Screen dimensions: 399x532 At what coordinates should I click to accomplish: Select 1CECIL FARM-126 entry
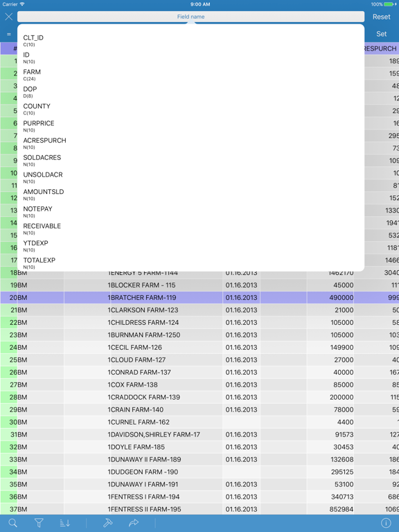[165, 348]
